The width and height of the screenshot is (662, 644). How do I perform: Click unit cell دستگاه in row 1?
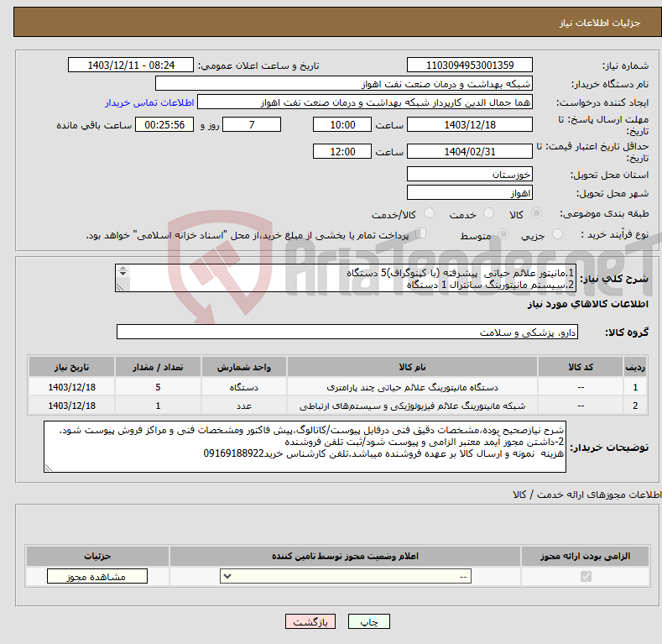pos(244,387)
